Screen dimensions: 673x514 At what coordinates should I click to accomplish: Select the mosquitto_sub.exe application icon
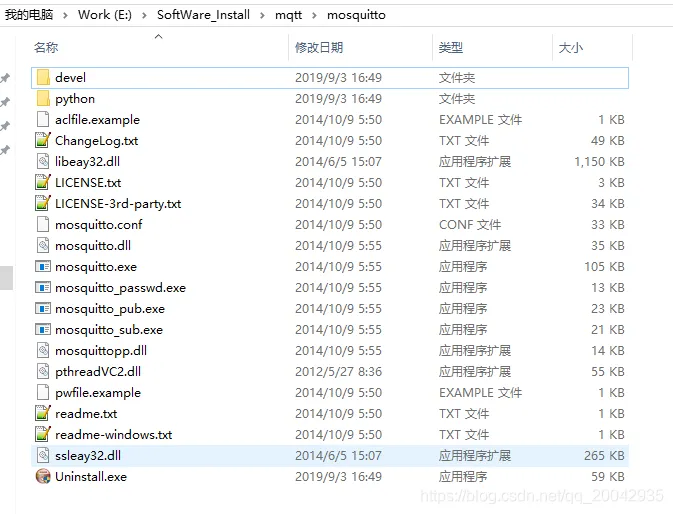click(43, 330)
